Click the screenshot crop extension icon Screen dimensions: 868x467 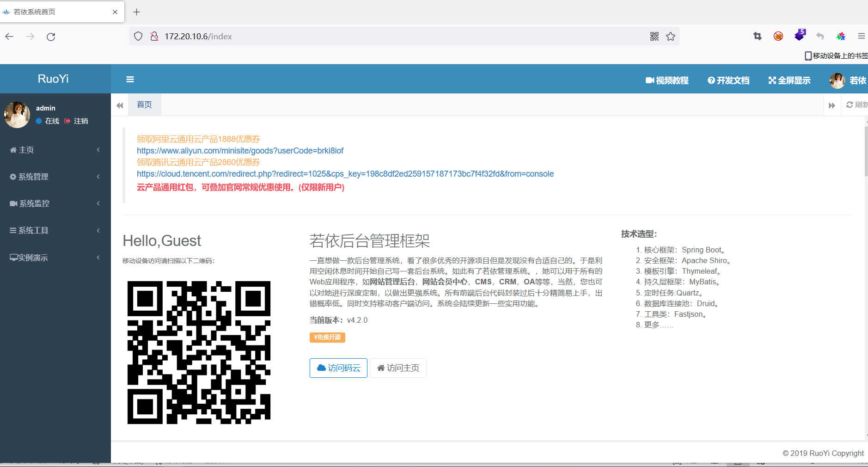758,36
